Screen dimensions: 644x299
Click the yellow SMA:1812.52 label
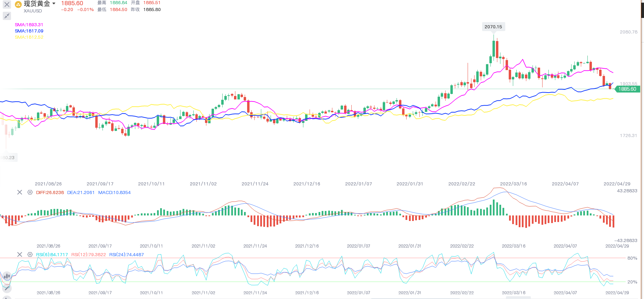point(29,37)
